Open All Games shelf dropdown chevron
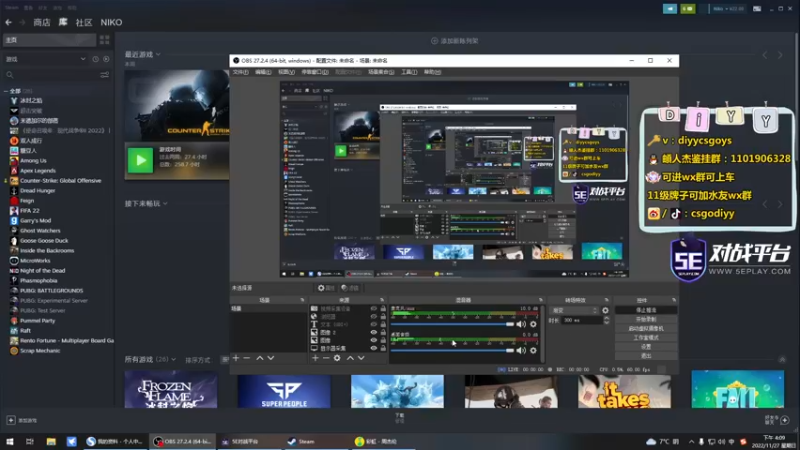 coord(173,360)
